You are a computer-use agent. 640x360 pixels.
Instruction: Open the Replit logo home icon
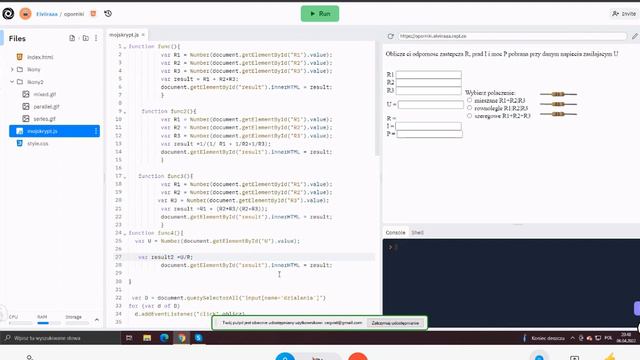[8, 14]
